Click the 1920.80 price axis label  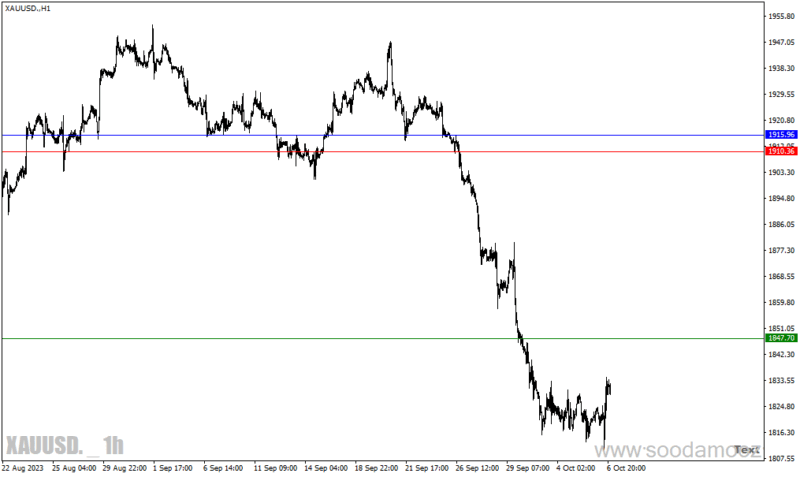pos(782,120)
